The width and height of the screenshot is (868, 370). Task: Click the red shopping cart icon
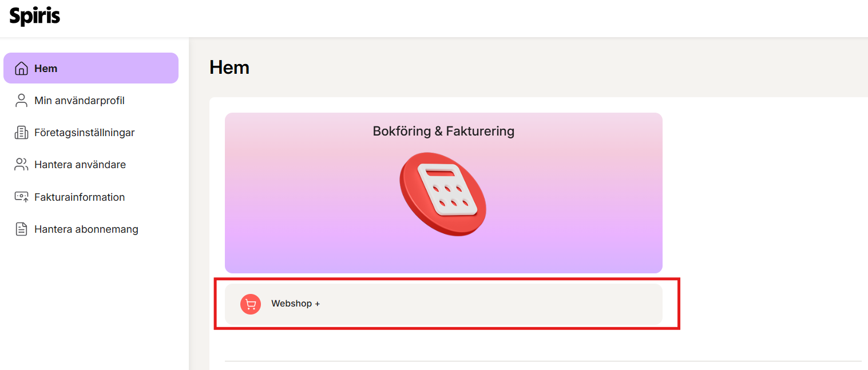point(251,304)
